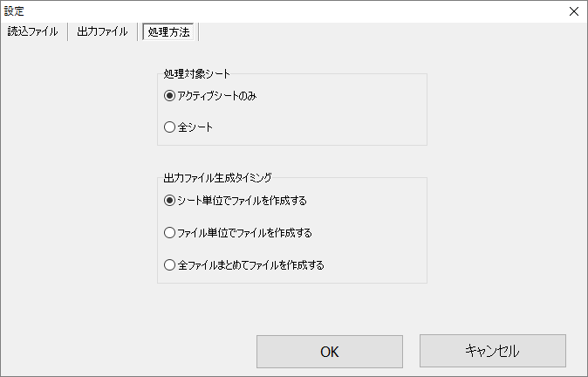Close the 設定 dialog with X
Image resolution: width=588 pixels, height=377 pixels.
574,11
